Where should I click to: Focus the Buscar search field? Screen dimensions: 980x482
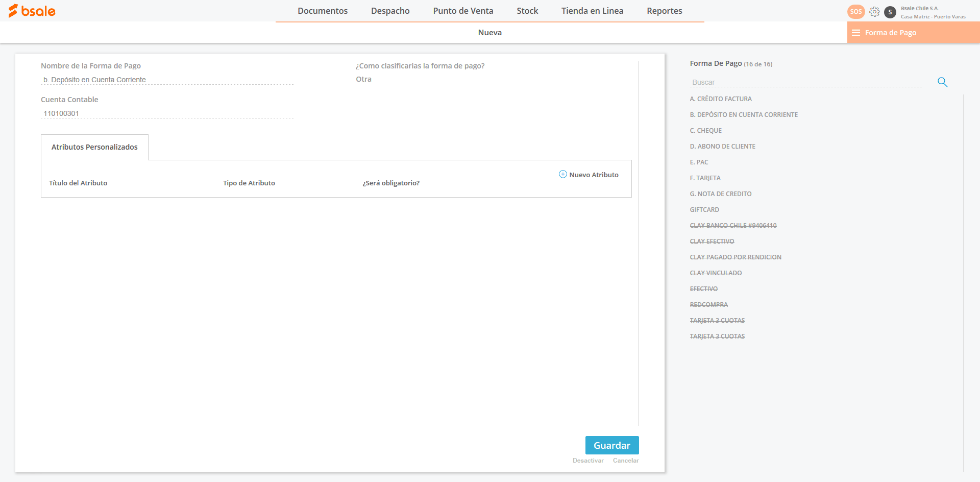click(805, 82)
